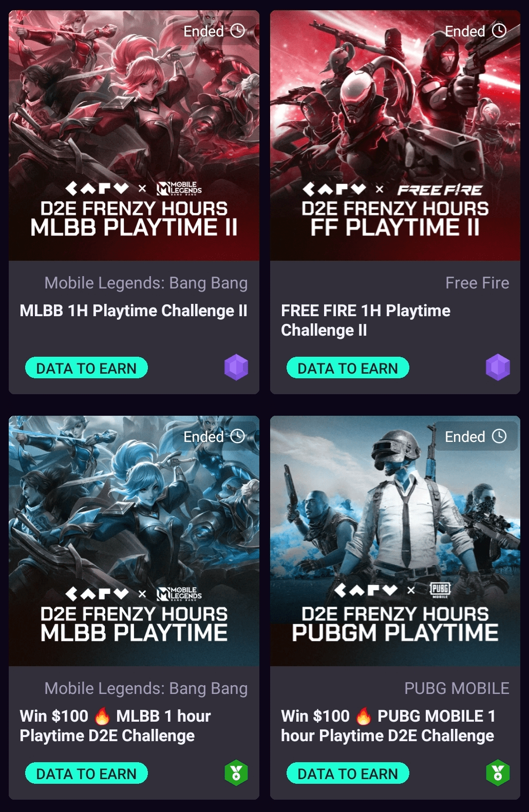This screenshot has width=529, height=812.
Task: Click the green medal badge on PUBG MOBILE card
Action: click(x=498, y=772)
